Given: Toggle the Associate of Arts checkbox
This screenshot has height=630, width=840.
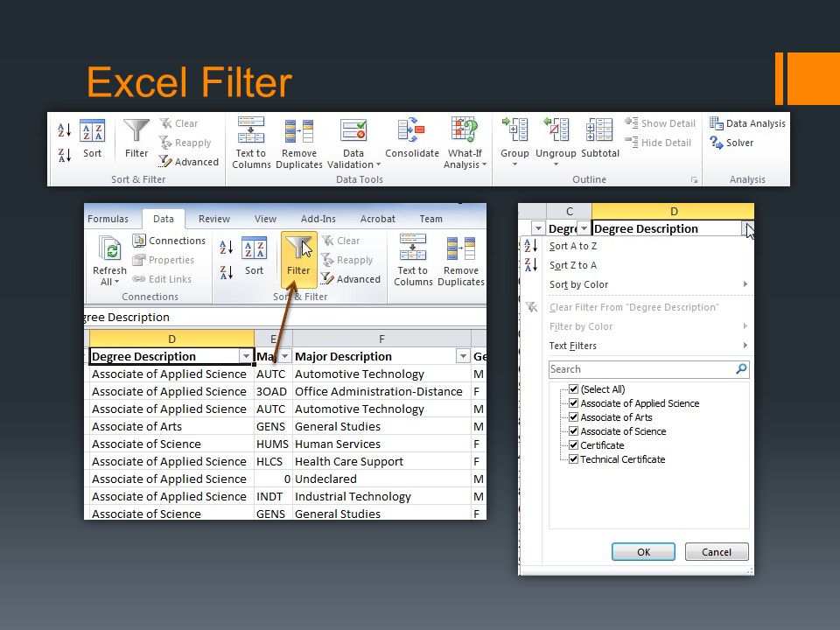Looking at the screenshot, I should [573, 416].
